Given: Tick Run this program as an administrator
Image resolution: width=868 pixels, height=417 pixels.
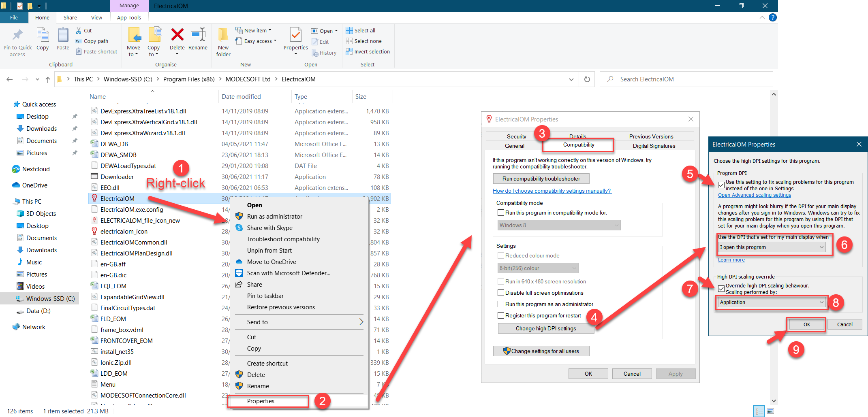Looking at the screenshot, I should tap(501, 304).
